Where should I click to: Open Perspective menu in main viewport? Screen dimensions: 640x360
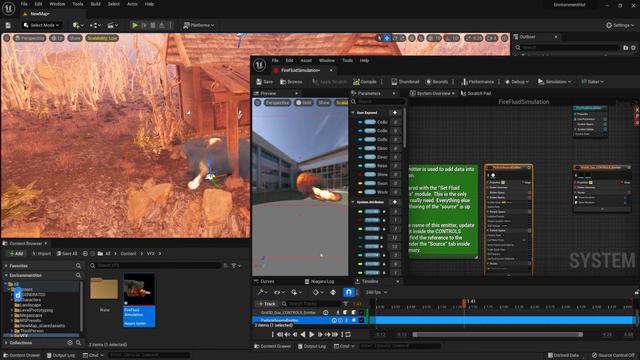click(29, 38)
